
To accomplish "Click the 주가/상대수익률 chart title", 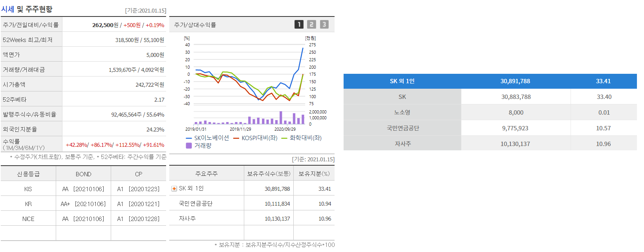I will pyautogui.click(x=195, y=25).
